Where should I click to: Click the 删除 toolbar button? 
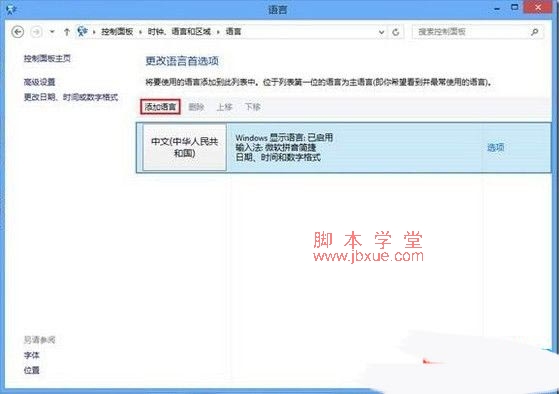196,107
